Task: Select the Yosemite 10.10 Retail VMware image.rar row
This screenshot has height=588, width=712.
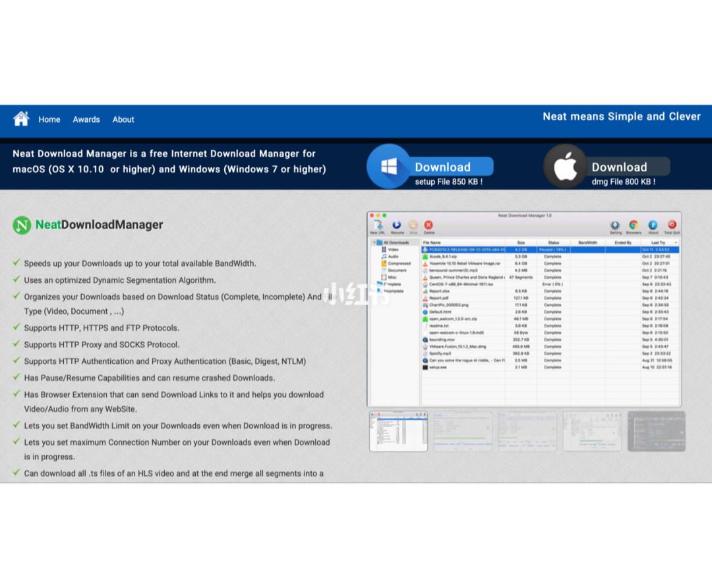Action: coord(550,264)
